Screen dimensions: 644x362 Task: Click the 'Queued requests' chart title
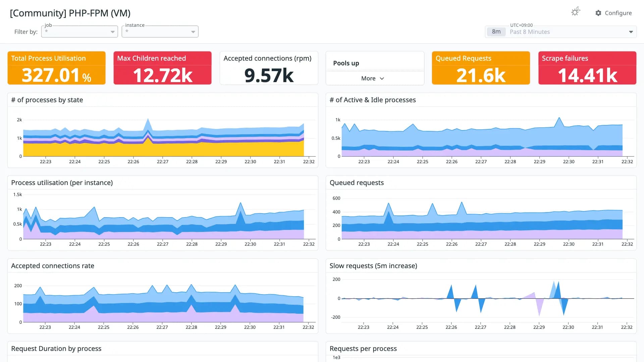[357, 183]
